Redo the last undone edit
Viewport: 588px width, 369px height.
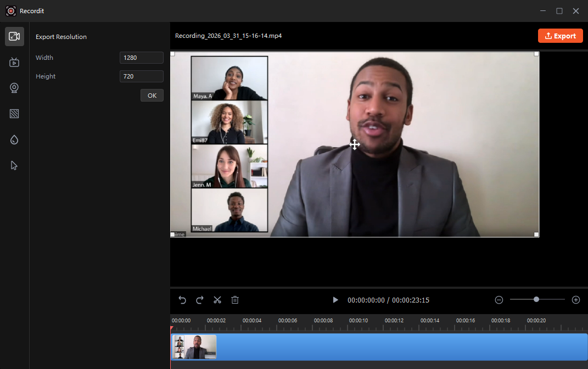coord(200,300)
